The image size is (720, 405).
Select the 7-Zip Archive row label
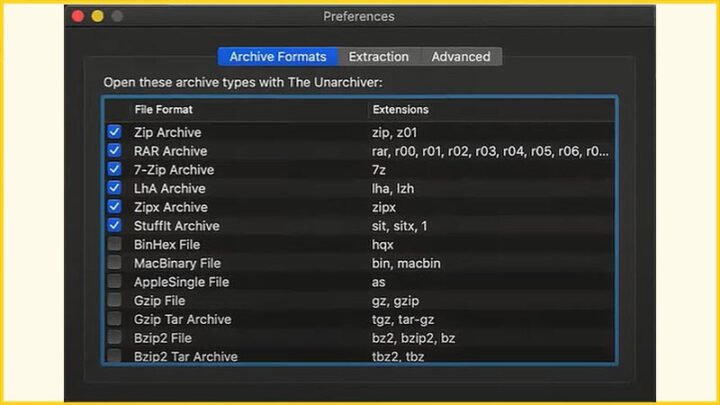point(174,170)
